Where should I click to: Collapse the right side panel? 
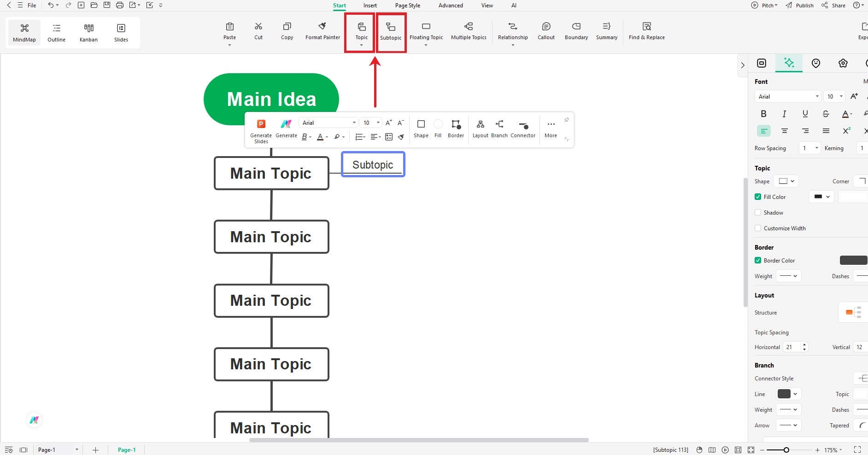click(743, 65)
